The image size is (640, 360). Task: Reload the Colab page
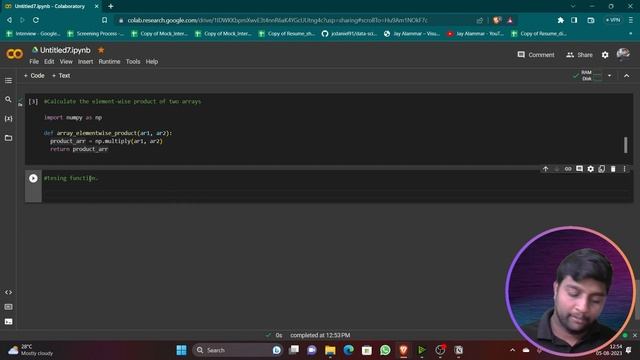point(36,20)
